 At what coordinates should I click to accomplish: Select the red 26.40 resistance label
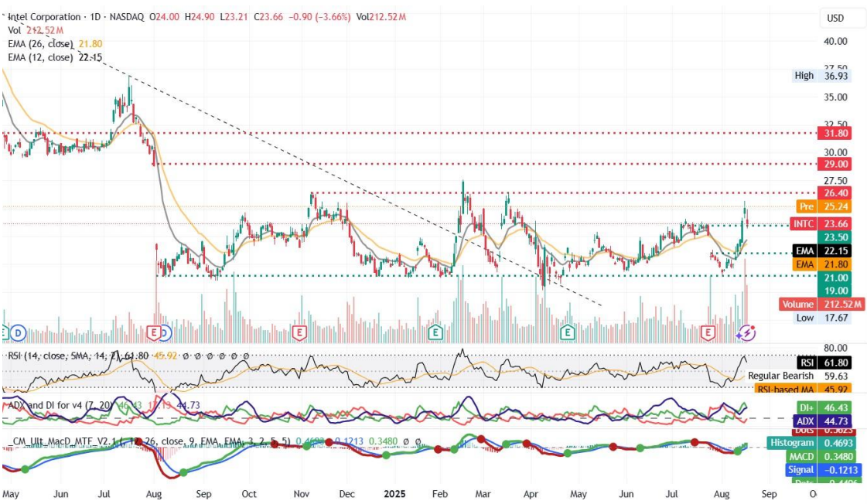click(x=835, y=193)
